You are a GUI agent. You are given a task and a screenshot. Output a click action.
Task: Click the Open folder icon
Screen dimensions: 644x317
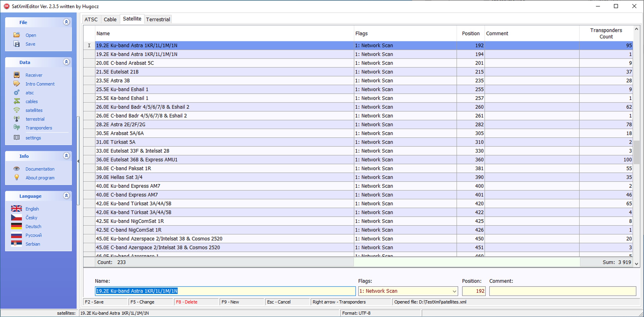[16, 35]
